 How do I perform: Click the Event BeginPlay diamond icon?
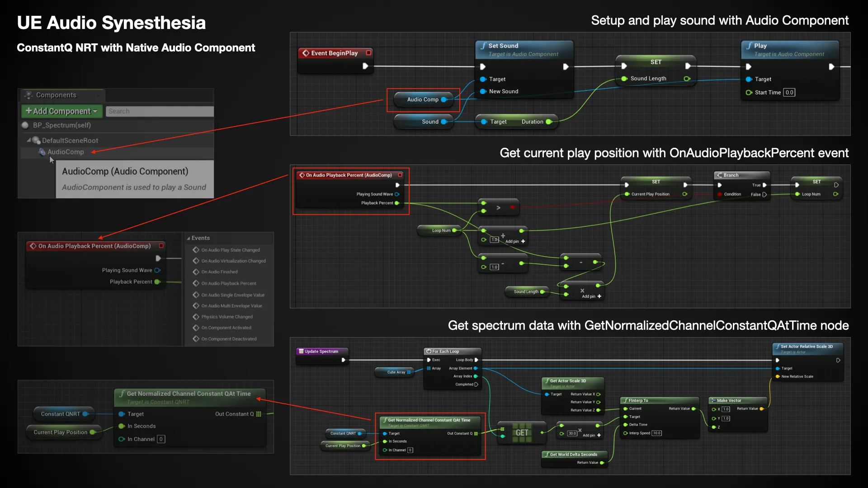click(x=306, y=53)
